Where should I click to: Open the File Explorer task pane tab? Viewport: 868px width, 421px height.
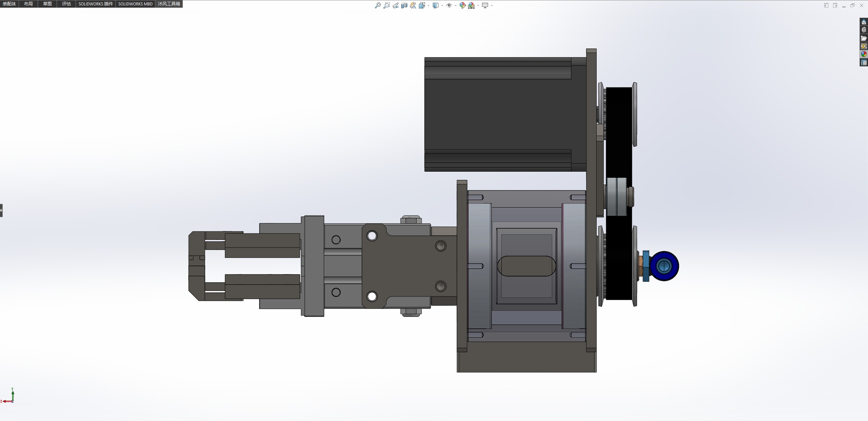pos(864,38)
